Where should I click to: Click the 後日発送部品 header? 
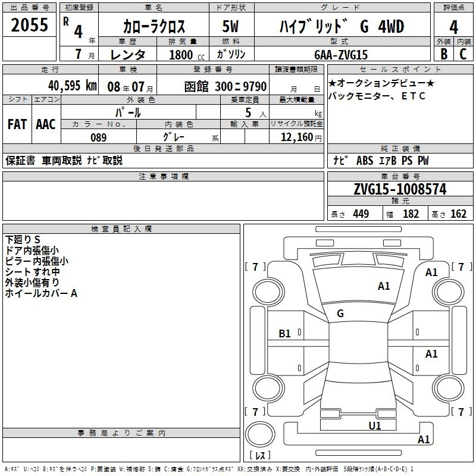163,148
